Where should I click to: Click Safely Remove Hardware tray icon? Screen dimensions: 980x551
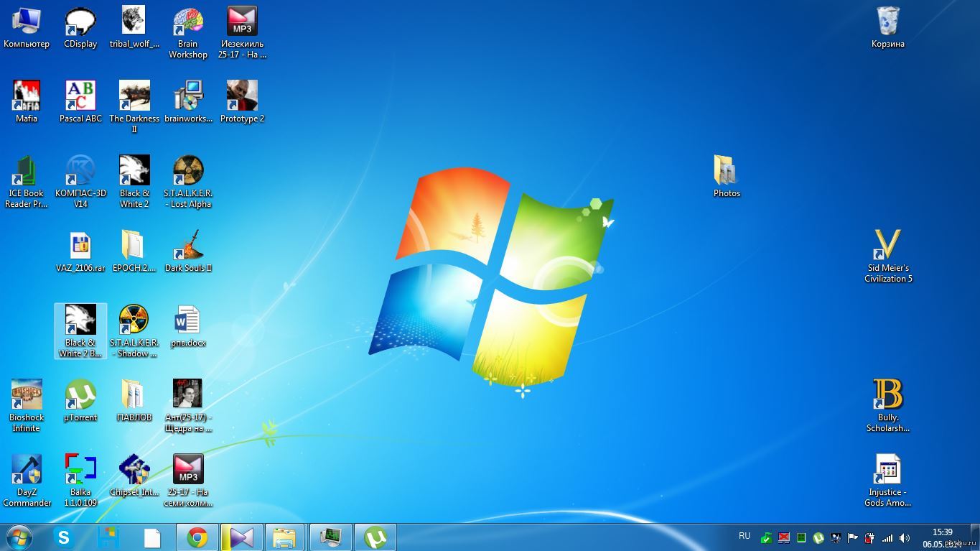click(767, 537)
